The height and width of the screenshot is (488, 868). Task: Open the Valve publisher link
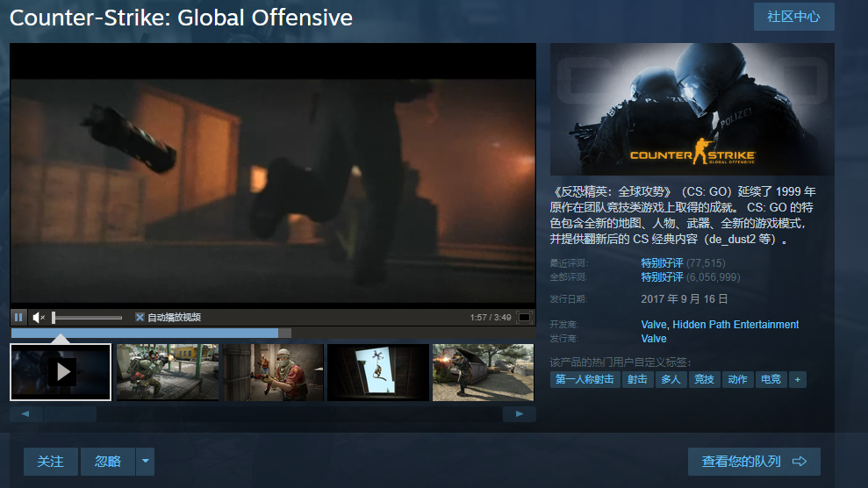click(x=654, y=339)
